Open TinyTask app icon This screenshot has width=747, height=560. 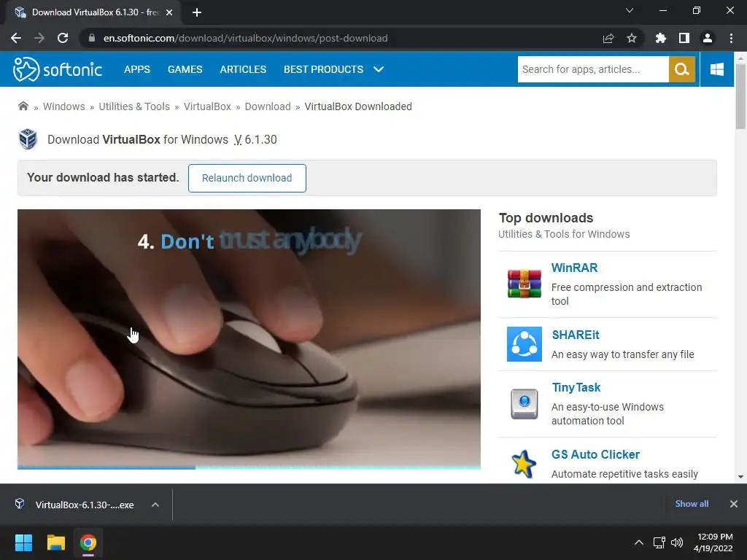524,404
